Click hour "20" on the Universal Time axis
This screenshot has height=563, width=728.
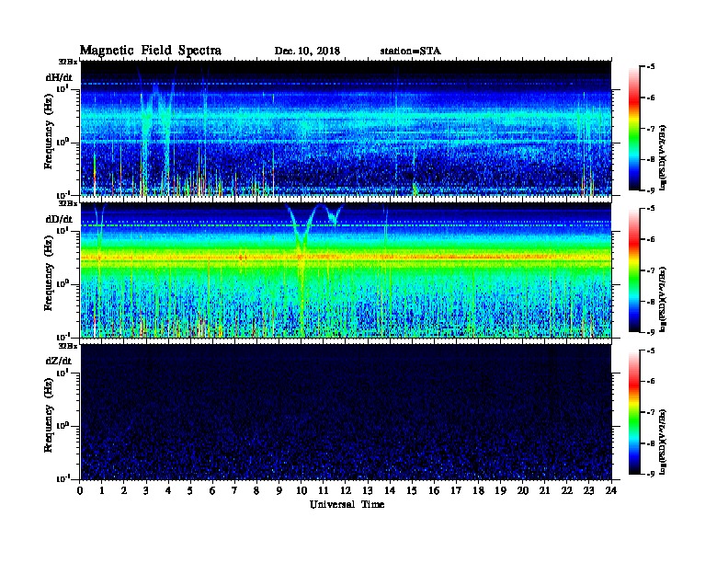523,491
